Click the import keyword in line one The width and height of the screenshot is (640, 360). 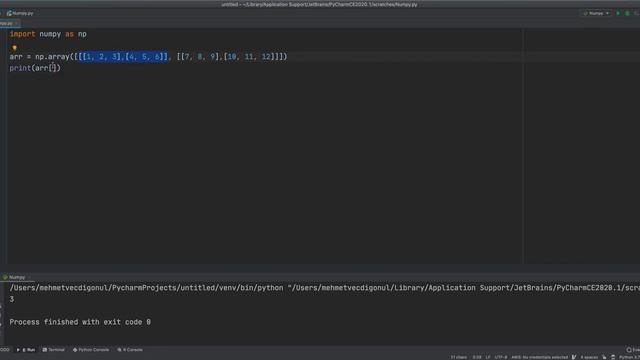coord(22,34)
